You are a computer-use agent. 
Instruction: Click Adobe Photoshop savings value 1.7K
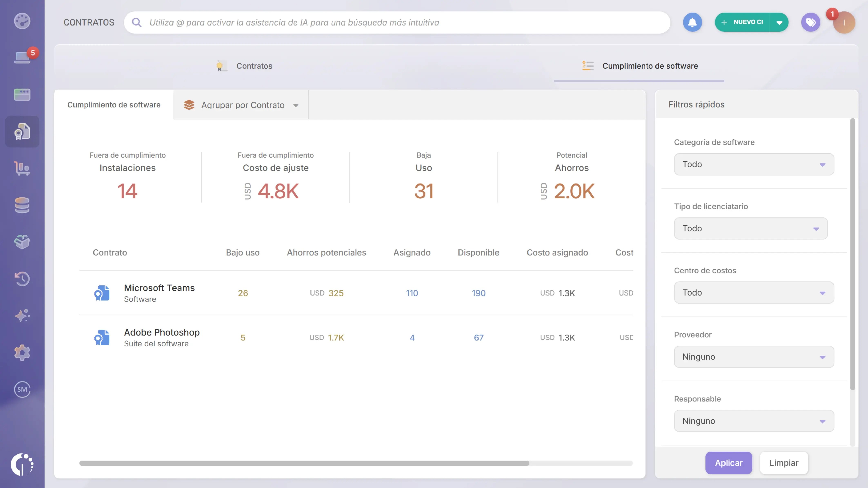coord(336,337)
